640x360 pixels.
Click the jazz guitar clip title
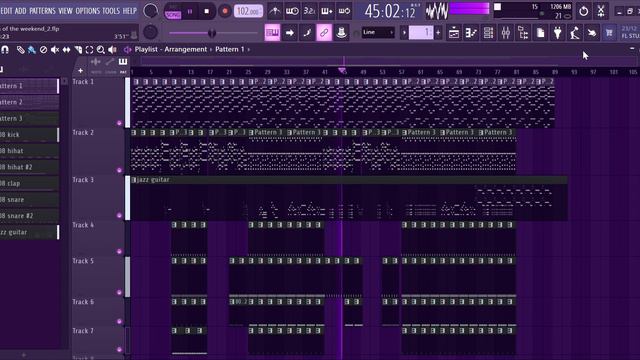pos(153,180)
